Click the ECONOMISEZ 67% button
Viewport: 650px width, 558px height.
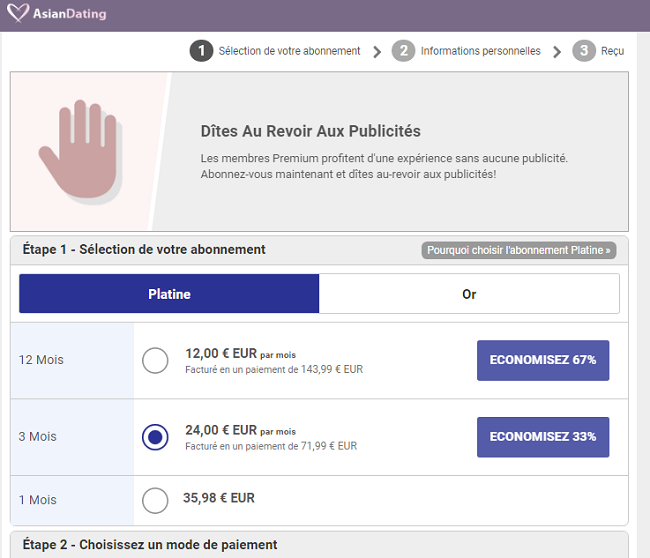click(543, 360)
